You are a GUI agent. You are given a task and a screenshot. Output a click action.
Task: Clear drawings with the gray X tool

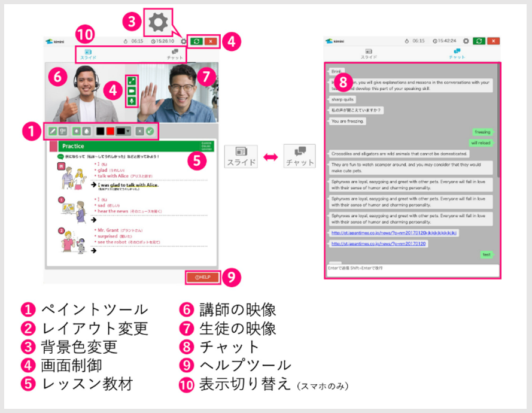tap(140, 131)
